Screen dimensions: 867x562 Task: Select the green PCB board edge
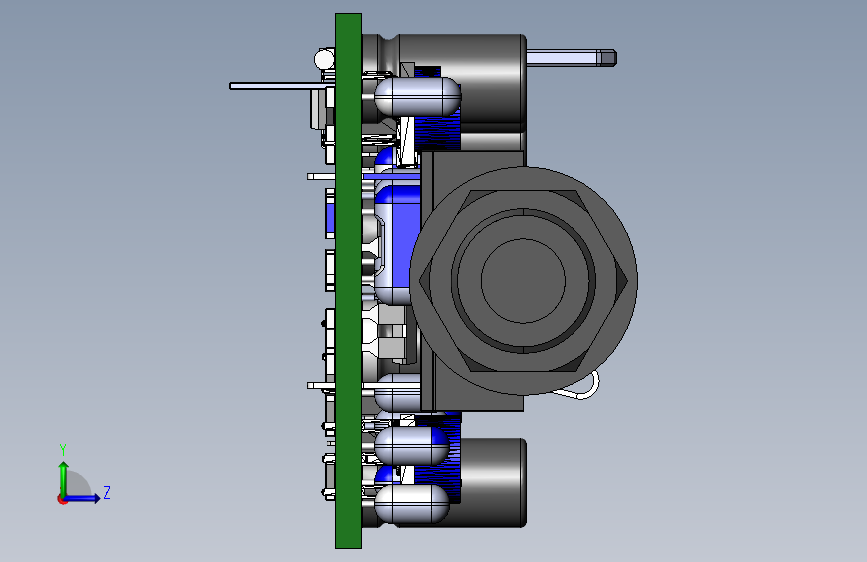[x=348, y=281]
